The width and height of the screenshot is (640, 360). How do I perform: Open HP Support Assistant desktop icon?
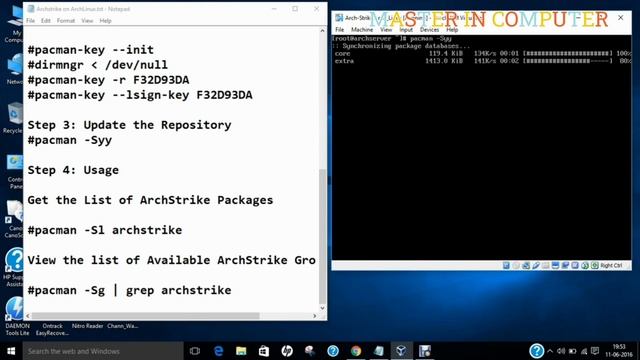point(14,267)
